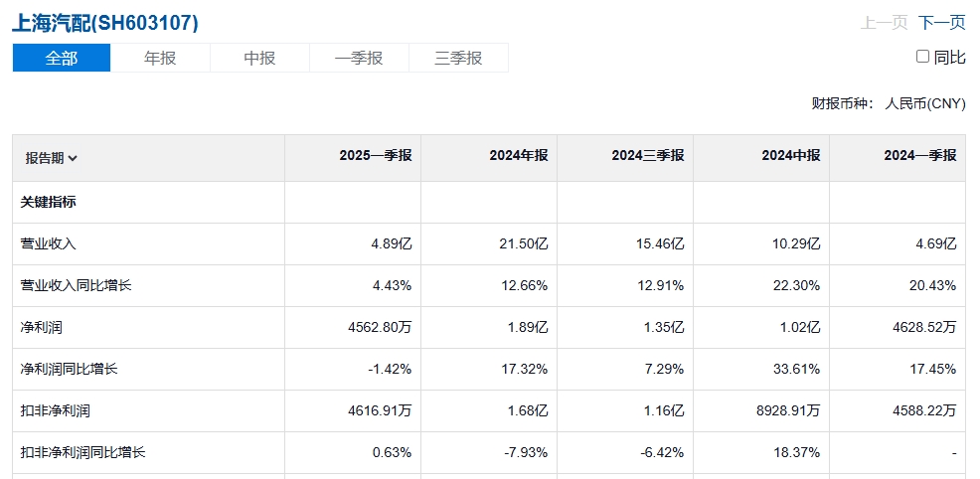Click the 2025一季报 column header
The image size is (980, 479).
[x=376, y=155]
